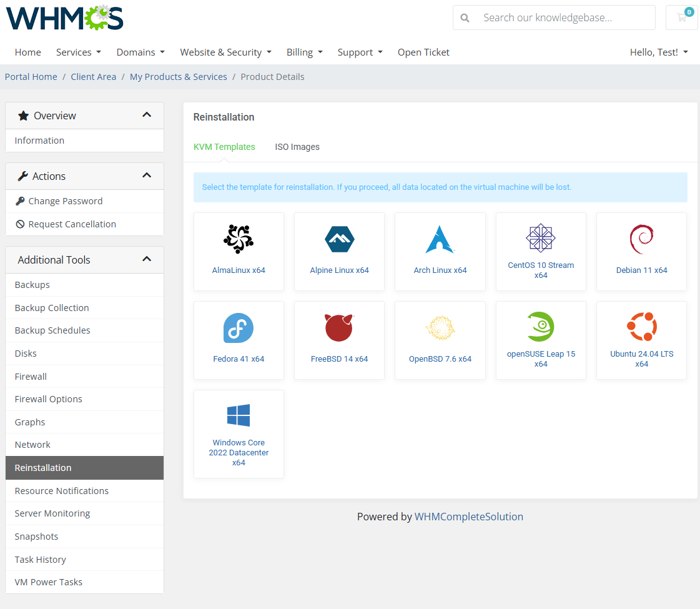The height and width of the screenshot is (609, 700).
Task: Switch to the ISO Images tab
Action: [x=297, y=147]
